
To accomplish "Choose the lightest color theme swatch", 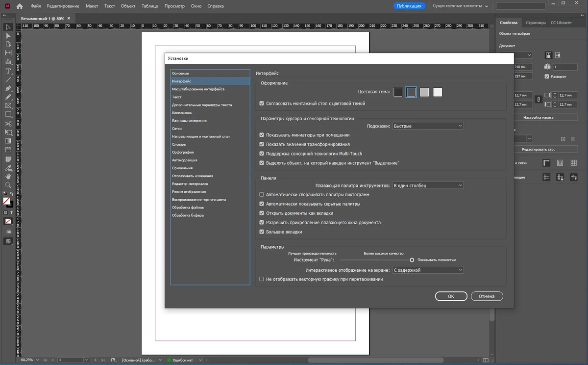I will click(x=438, y=92).
